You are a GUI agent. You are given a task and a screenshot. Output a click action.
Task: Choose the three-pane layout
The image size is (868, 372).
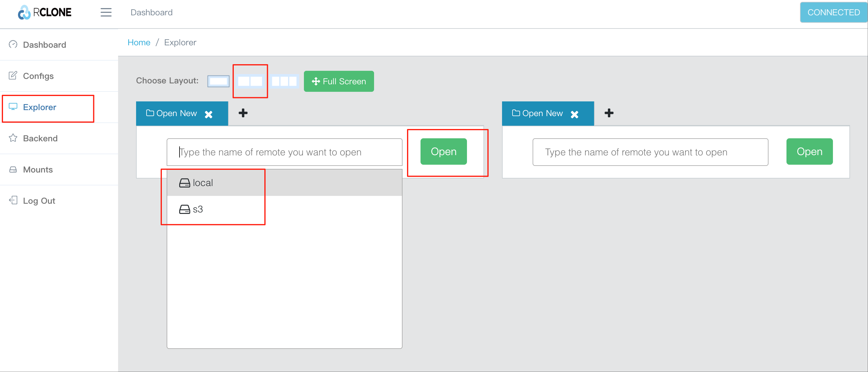click(284, 81)
